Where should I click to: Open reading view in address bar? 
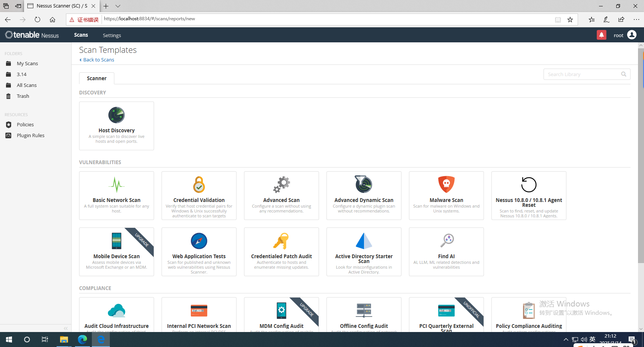pos(558,19)
